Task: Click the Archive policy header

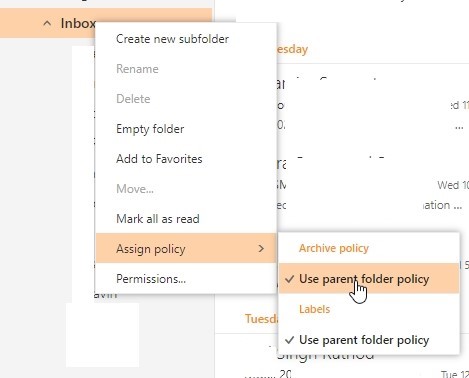Action: pyautogui.click(x=334, y=248)
